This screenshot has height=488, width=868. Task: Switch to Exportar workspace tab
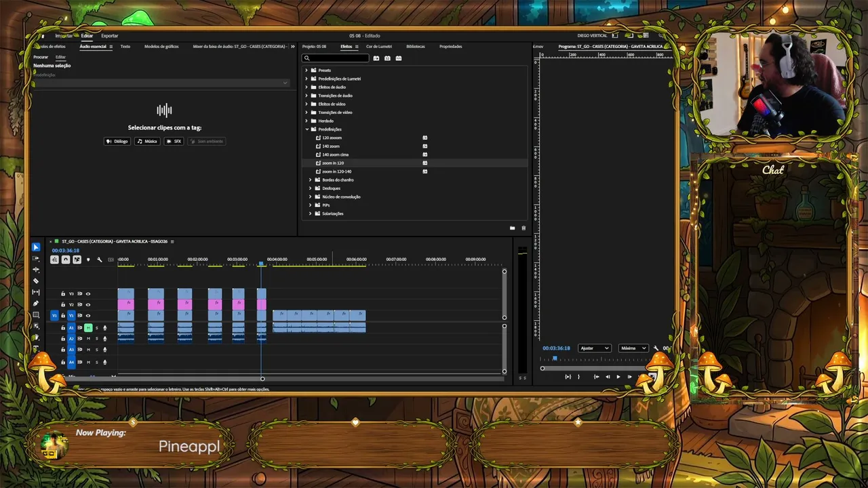pos(109,36)
